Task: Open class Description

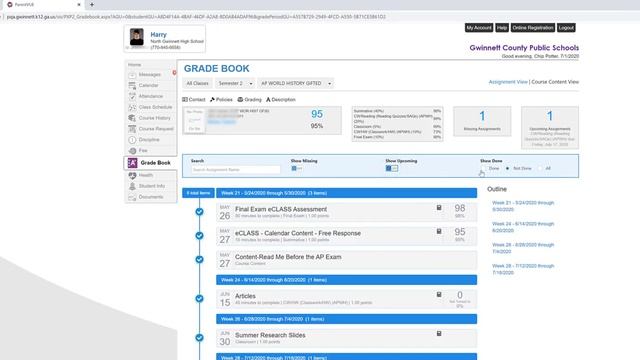Action: click(x=281, y=100)
